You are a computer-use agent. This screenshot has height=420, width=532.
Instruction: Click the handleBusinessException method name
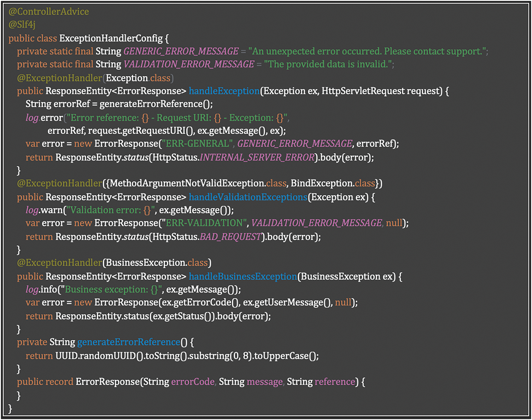pos(243,277)
